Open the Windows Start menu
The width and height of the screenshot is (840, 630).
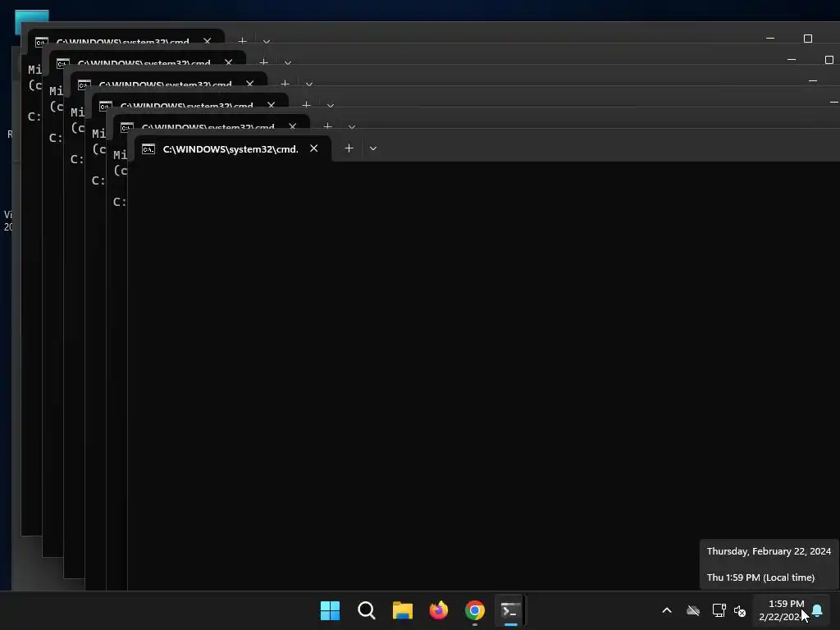point(330,610)
